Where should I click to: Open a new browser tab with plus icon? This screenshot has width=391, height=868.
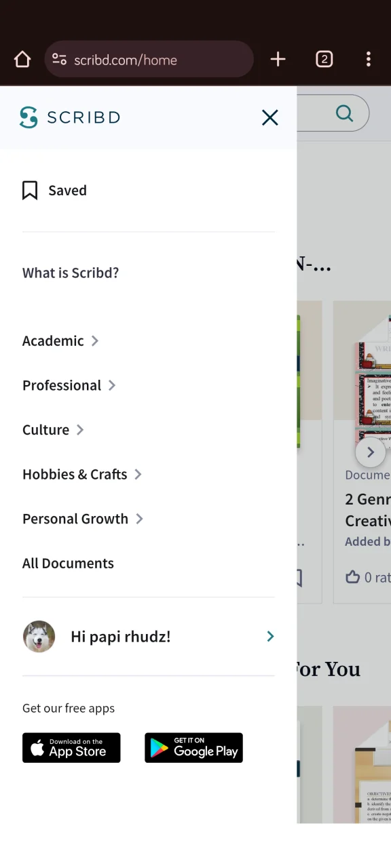coord(278,60)
